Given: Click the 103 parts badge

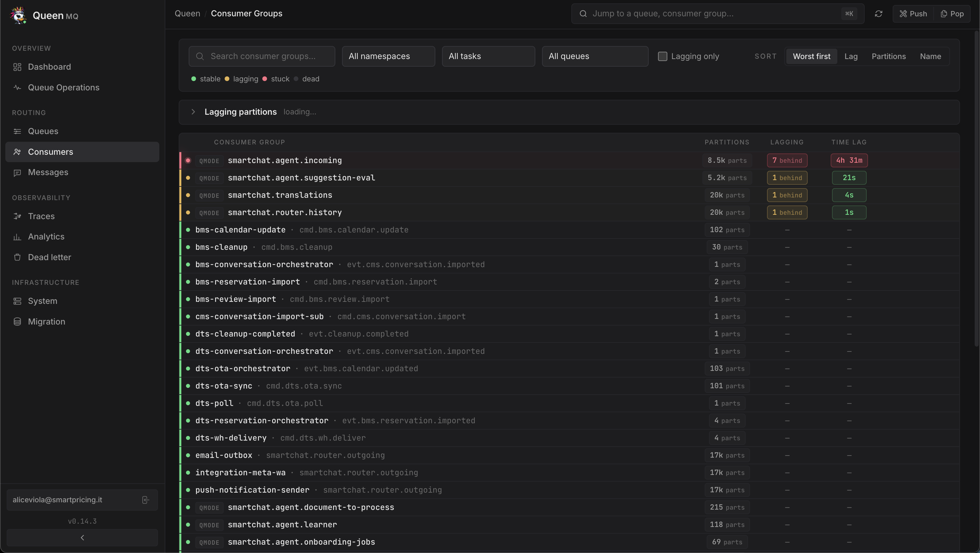Looking at the screenshot, I should pos(727,369).
